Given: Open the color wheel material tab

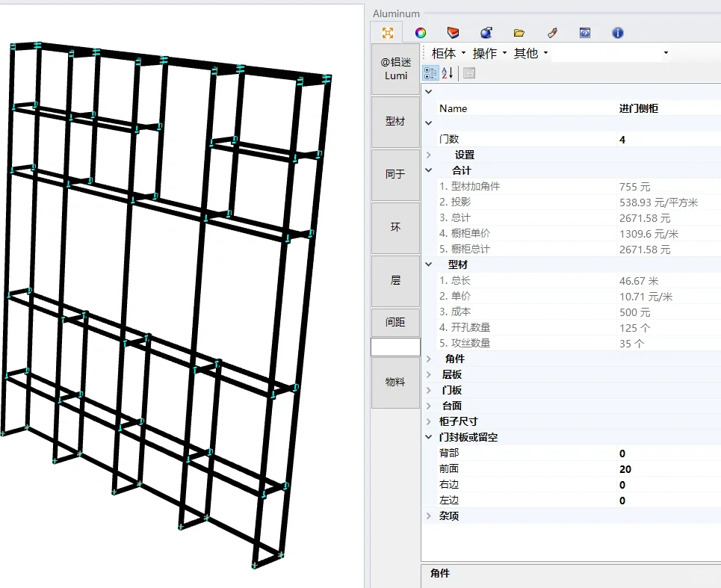Looking at the screenshot, I should pyautogui.click(x=421, y=33).
